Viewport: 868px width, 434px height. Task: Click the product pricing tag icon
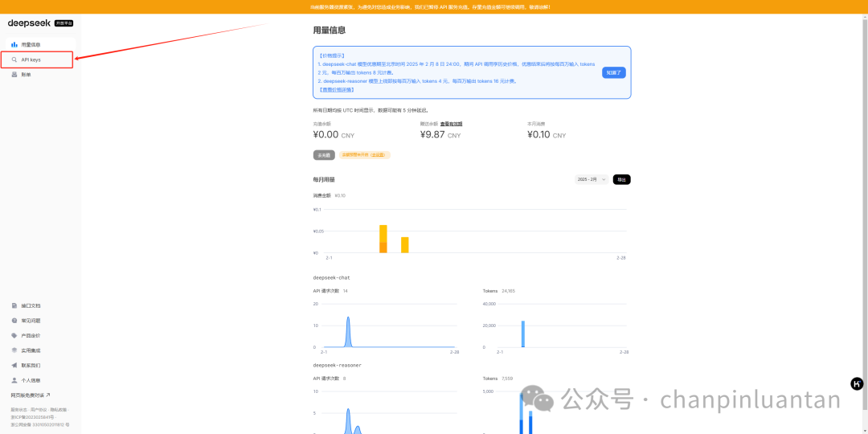pyautogui.click(x=14, y=335)
